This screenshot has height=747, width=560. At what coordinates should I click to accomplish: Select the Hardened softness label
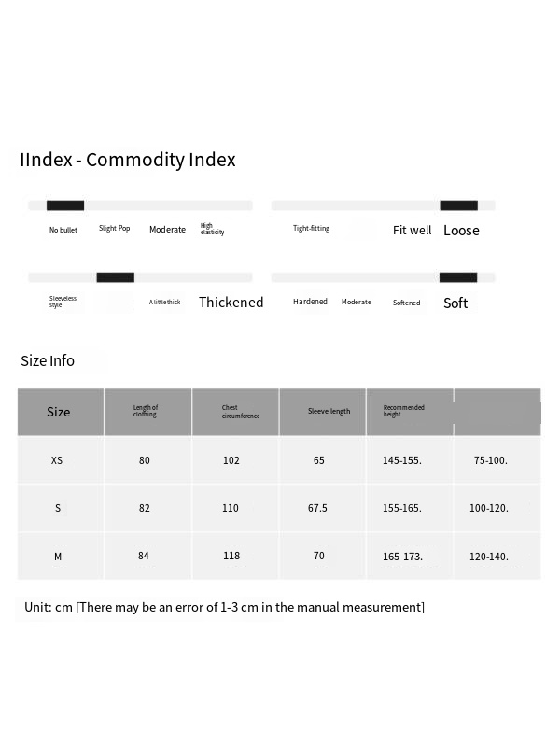(310, 303)
